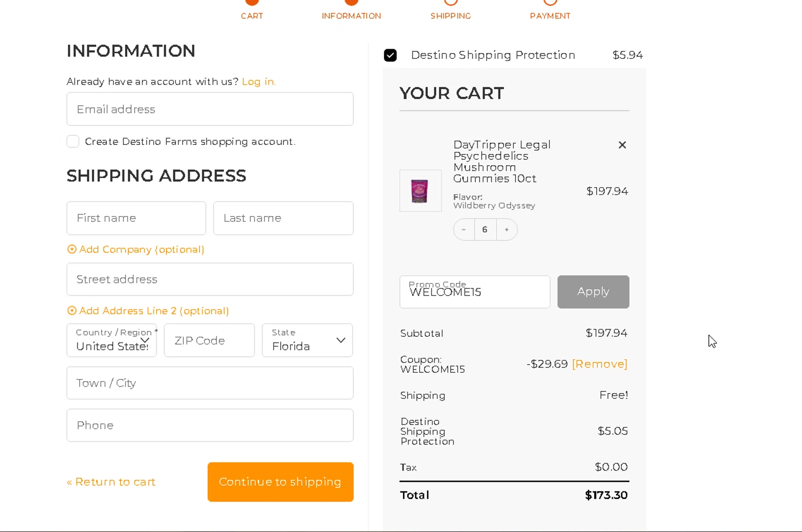Click the DayTripper Legal Psychedelics product title

(502, 161)
